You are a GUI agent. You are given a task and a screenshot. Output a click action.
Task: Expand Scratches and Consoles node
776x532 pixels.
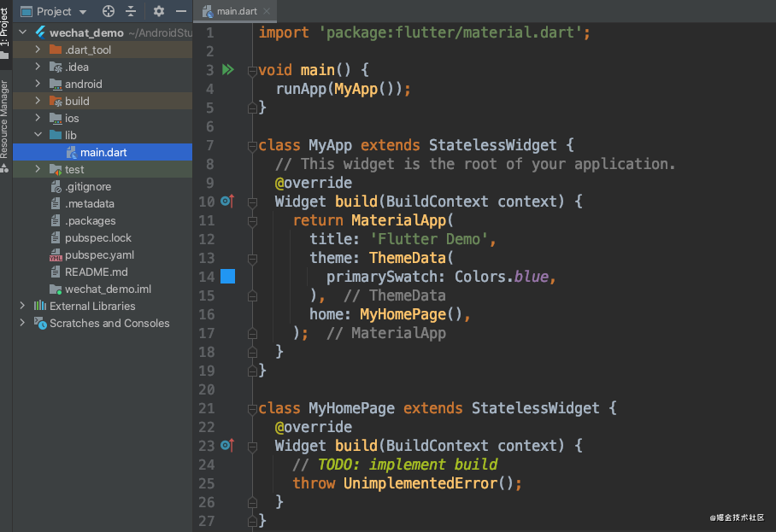point(23,323)
